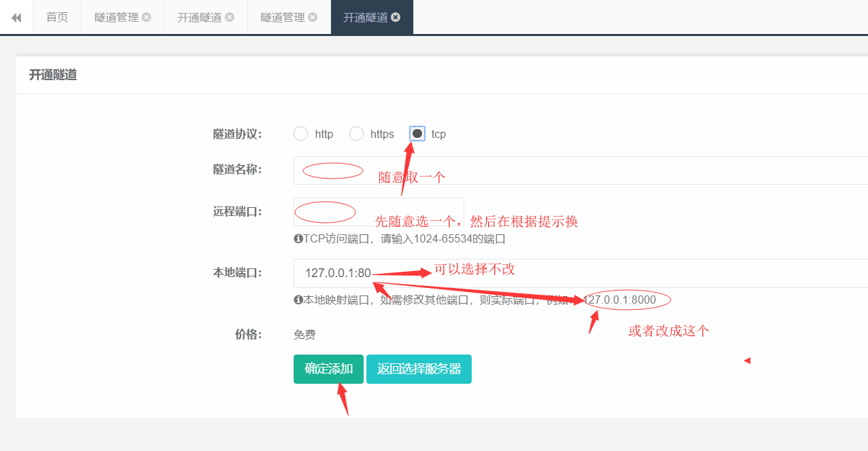Close the second 隧道管理 tab
Image resolution: width=868 pixels, height=451 pixels.
(313, 18)
